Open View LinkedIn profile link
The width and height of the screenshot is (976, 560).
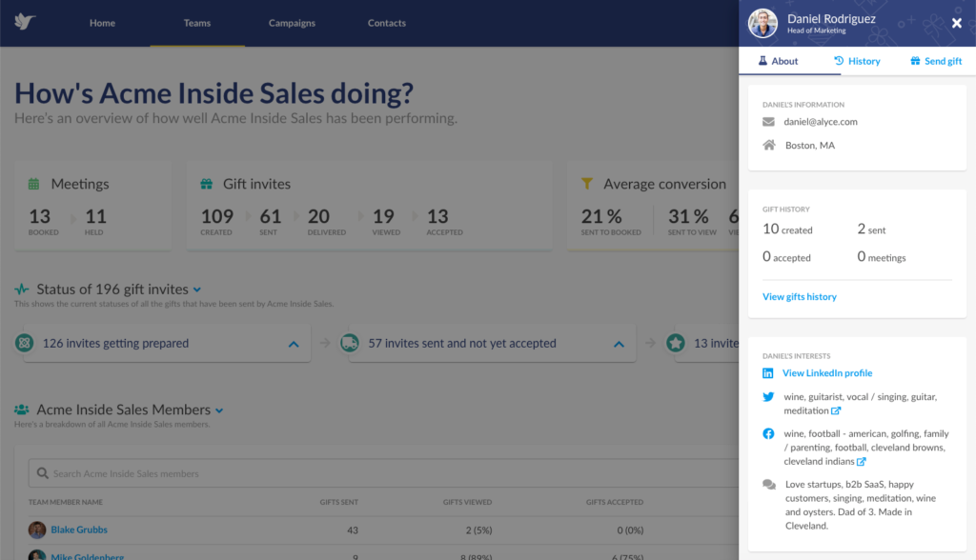point(827,373)
